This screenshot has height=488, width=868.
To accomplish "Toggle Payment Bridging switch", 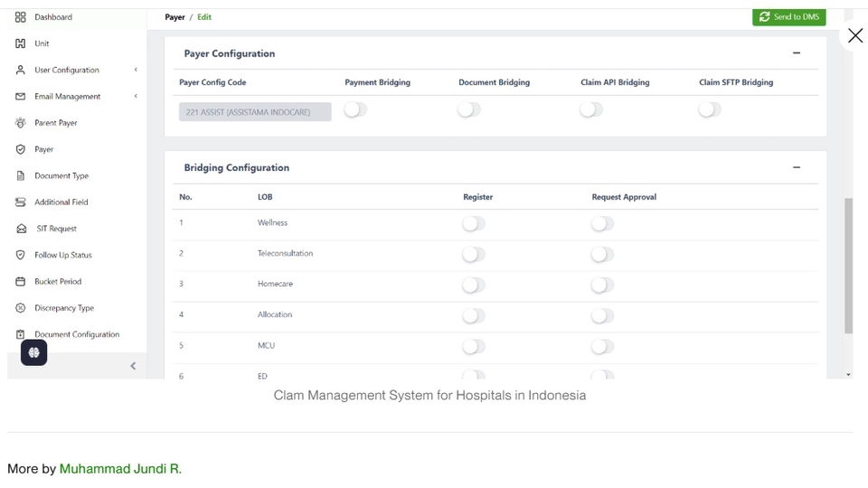I will point(355,109).
